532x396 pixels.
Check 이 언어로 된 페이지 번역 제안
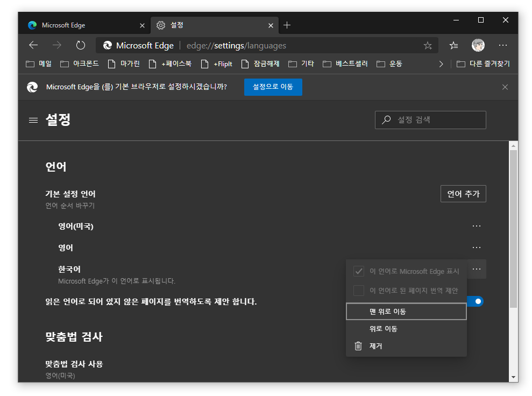[x=359, y=291]
